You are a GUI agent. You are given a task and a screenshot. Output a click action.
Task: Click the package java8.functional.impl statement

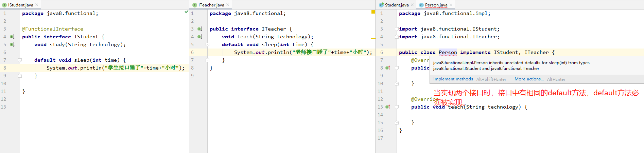(x=445, y=13)
